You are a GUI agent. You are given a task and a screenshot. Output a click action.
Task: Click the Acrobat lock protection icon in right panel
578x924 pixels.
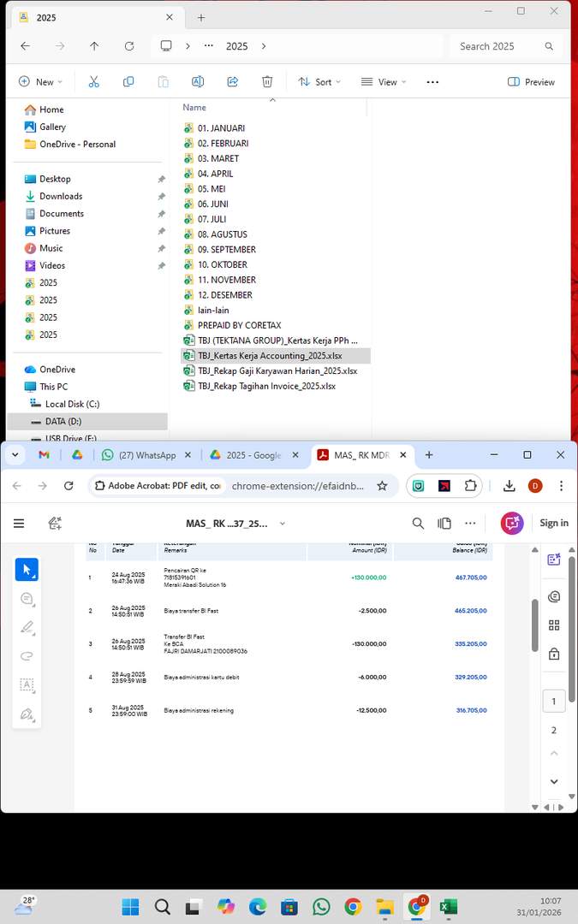click(x=554, y=654)
